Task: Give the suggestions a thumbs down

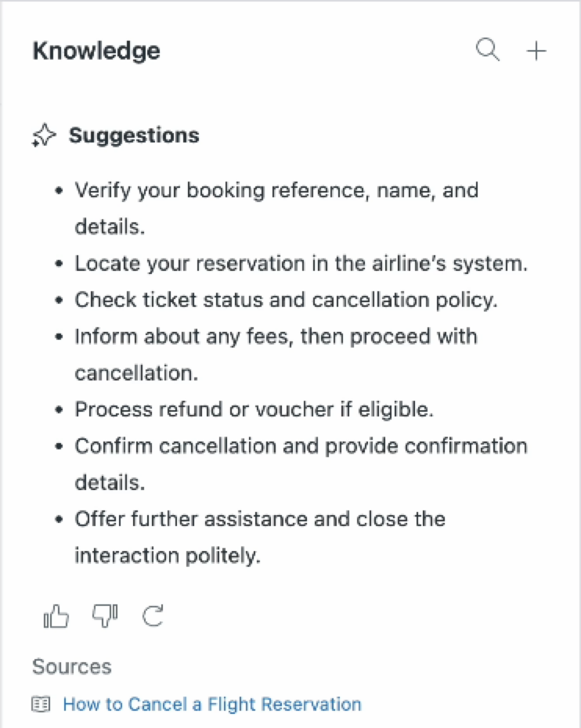Action: [105, 618]
